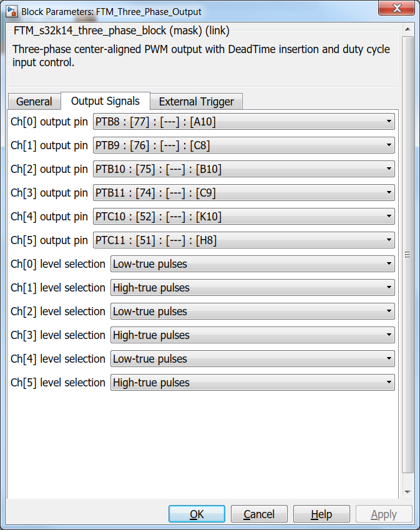Switch to the General tab

(x=34, y=101)
